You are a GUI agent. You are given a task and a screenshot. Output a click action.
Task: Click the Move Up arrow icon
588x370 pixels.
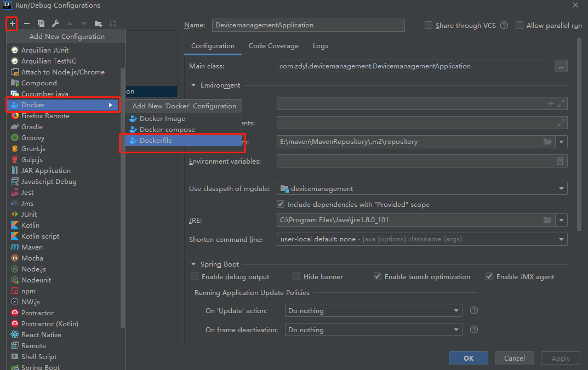(70, 24)
